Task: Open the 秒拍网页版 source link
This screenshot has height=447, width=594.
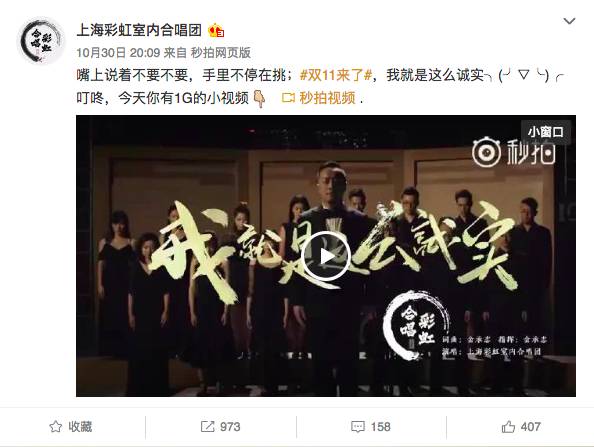Action: pos(220,53)
